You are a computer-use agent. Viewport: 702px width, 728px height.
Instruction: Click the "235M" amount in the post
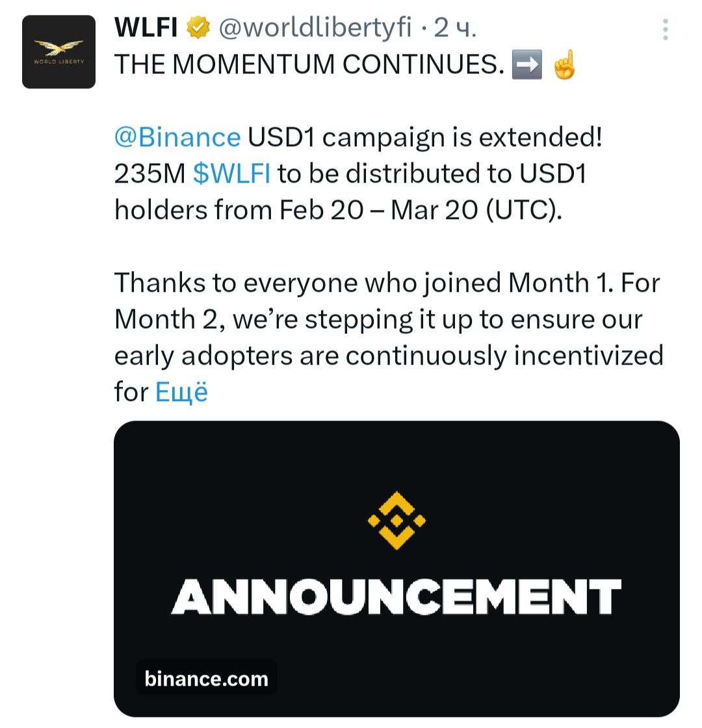tap(150, 174)
